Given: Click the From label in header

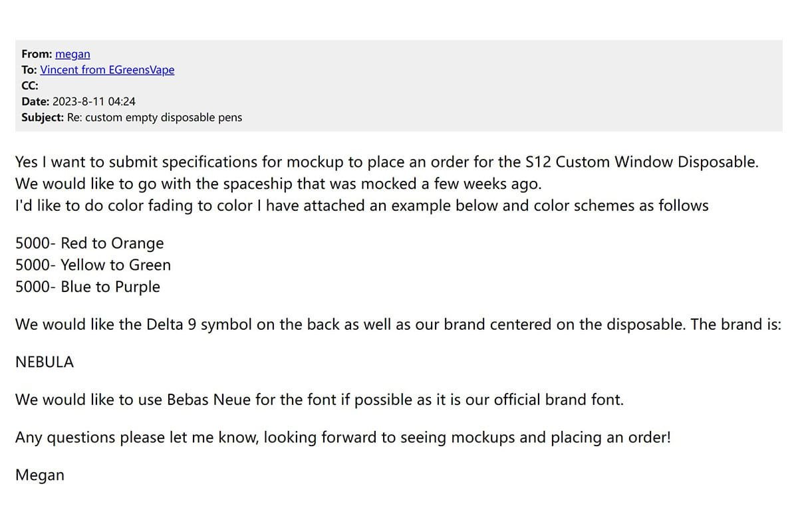Looking at the screenshot, I should (37, 54).
